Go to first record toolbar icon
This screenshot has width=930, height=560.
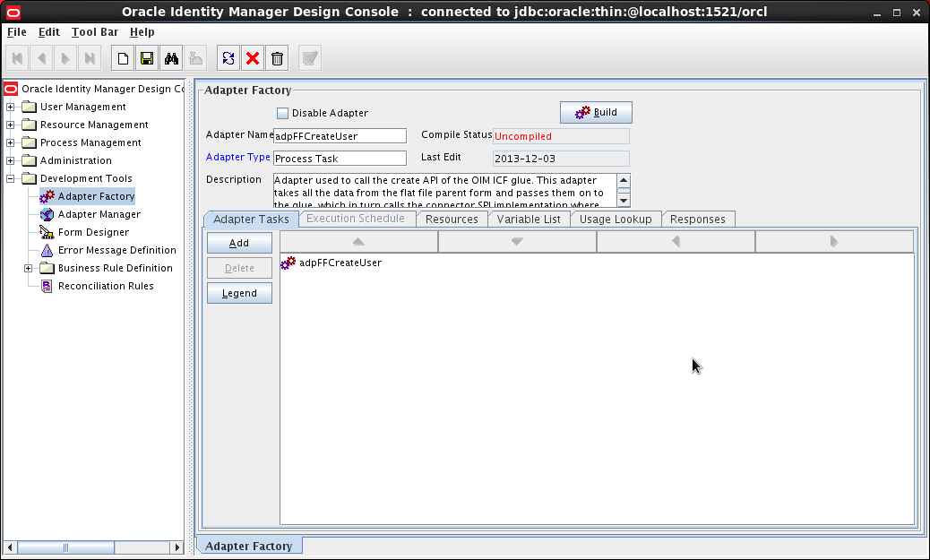[x=17, y=58]
